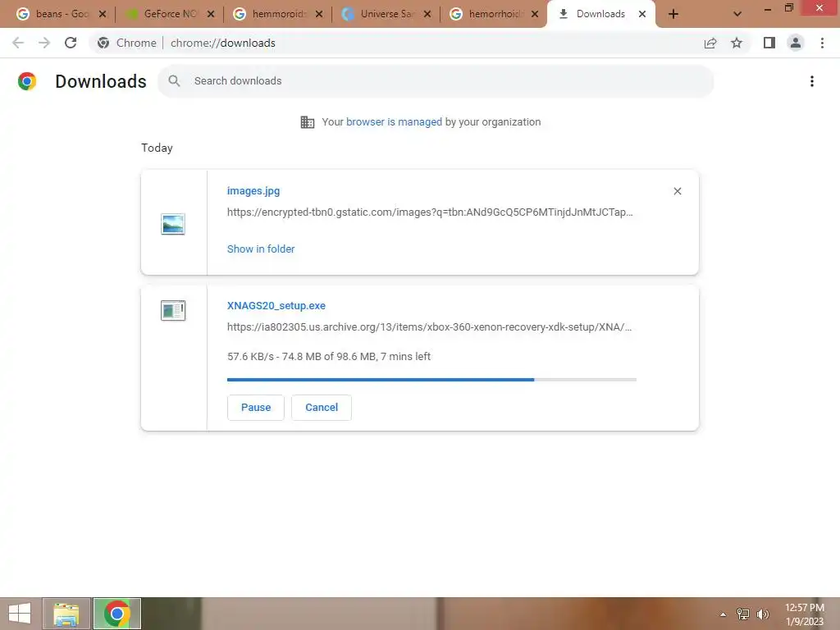The image size is (840, 630).
Task: Click the managed organization building icon
Action: pos(308,122)
